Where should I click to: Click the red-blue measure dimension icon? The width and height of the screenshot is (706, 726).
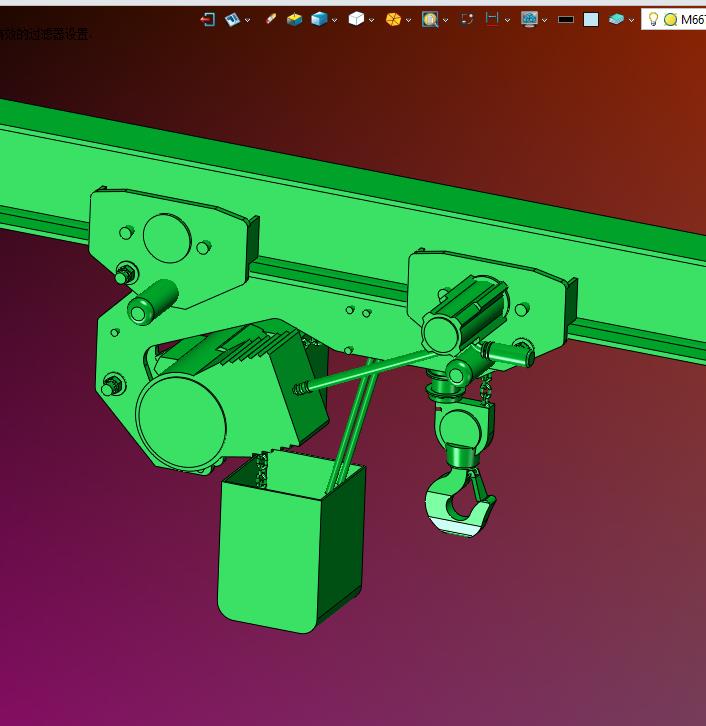[x=492, y=19]
